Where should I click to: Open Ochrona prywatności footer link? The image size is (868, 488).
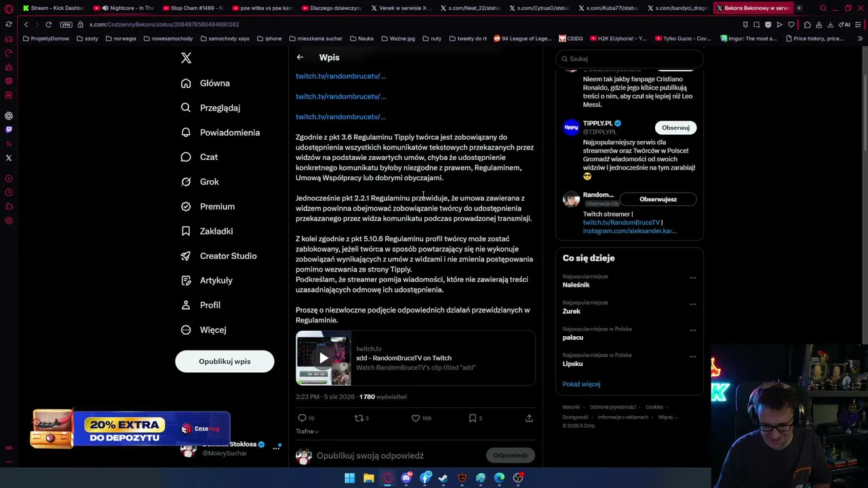(x=612, y=407)
